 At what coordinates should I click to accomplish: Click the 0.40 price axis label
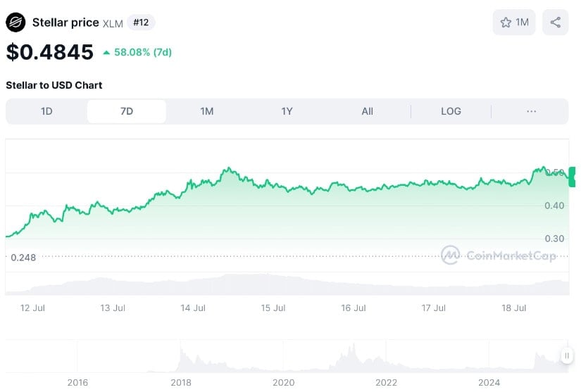pyautogui.click(x=554, y=206)
